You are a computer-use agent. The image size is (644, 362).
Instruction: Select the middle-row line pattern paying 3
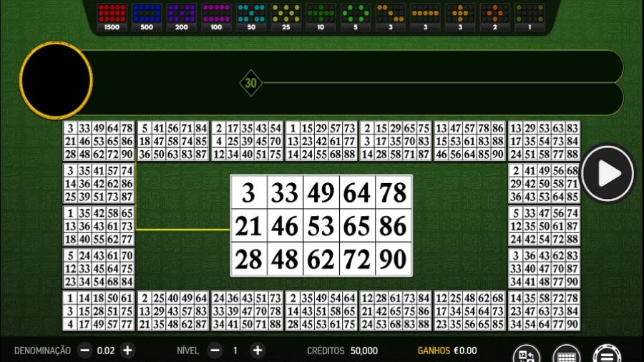click(x=425, y=18)
